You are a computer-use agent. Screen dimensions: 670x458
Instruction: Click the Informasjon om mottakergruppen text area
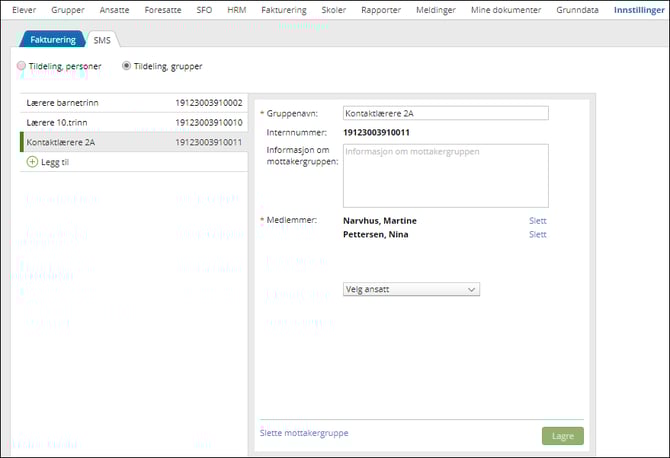point(445,175)
